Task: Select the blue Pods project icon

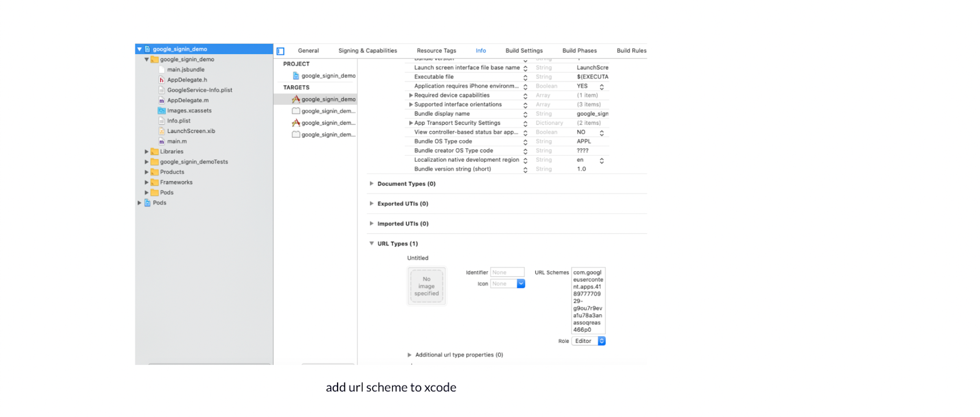Action: tap(148, 203)
